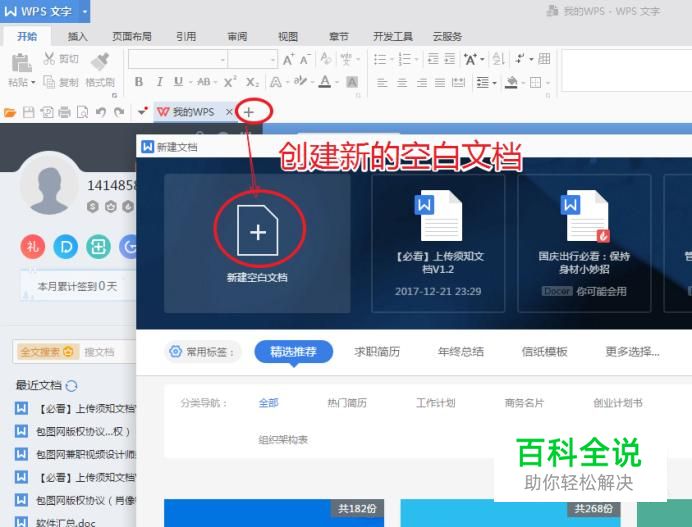Apply Superscript formatting
Screen dimensions: 692x527
(229, 82)
